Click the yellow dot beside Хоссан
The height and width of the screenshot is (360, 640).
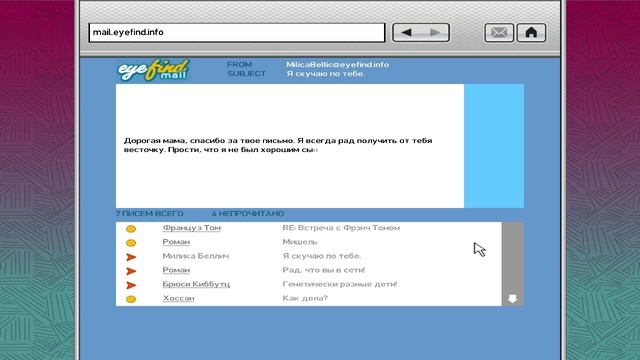point(131,299)
